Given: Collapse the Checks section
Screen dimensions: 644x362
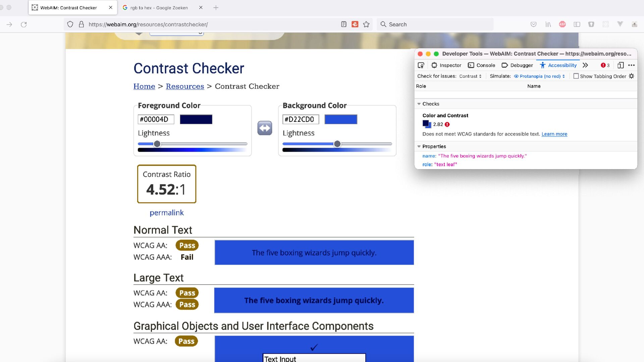Looking at the screenshot, I should [419, 104].
